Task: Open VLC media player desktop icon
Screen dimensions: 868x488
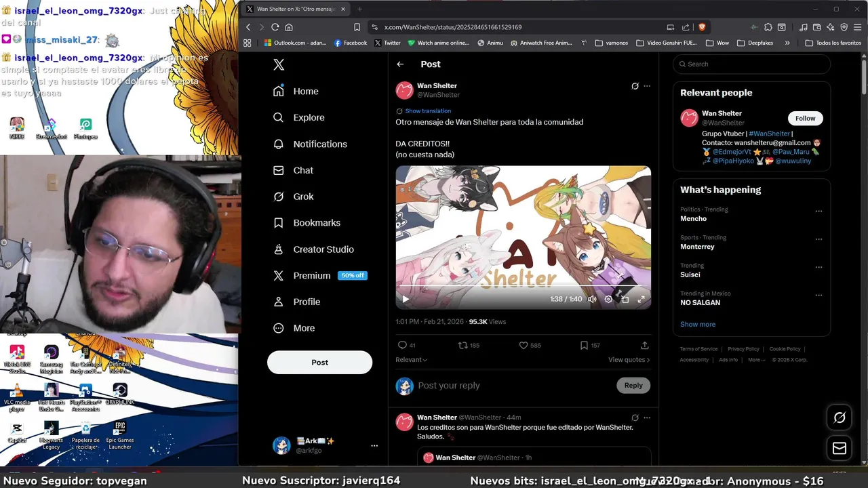Action: (17, 396)
